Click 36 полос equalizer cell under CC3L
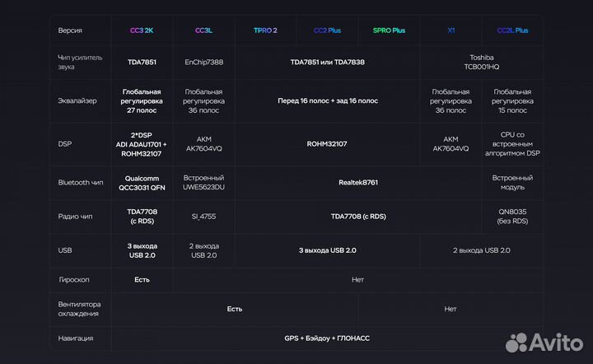 click(203, 101)
